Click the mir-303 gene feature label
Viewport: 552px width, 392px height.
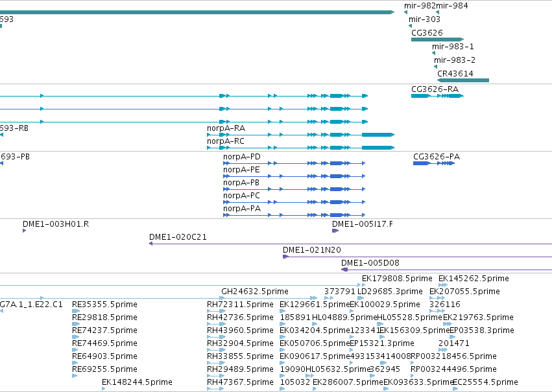coord(424,19)
